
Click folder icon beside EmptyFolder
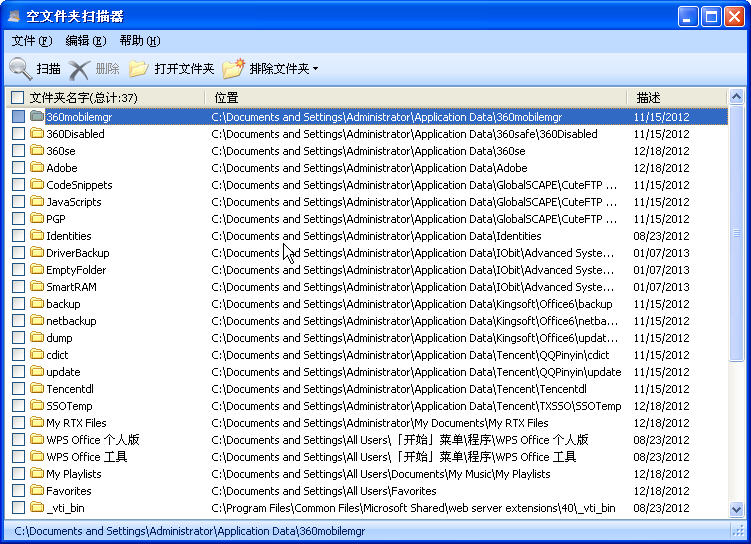point(37,269)
